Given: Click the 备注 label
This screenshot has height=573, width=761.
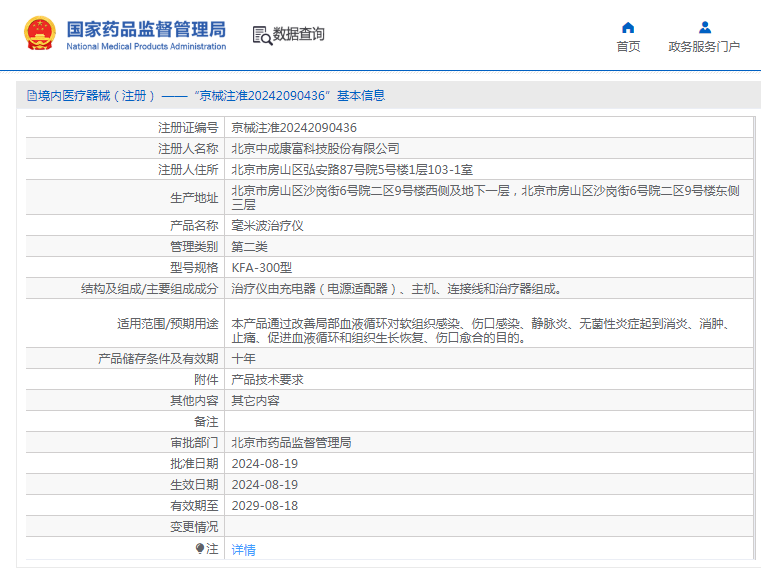Looking at the screenshot, I should point(206,422).
